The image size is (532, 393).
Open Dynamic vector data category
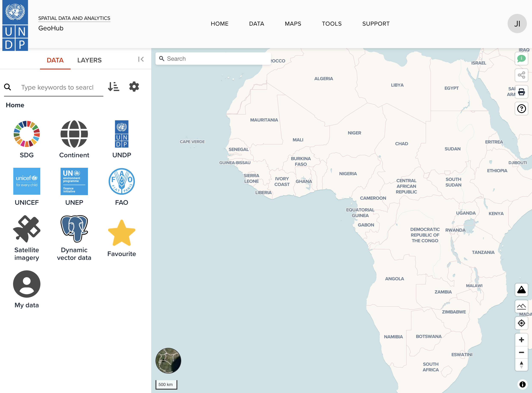click(74, 238)
